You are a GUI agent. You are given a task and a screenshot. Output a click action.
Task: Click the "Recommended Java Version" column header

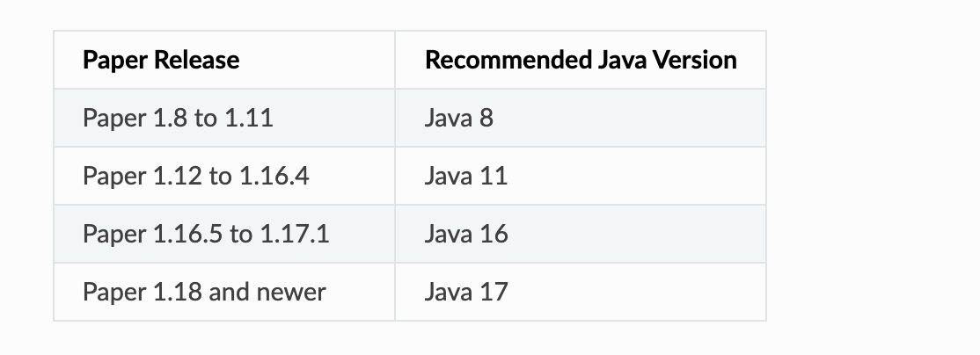(x=581, y=60)
